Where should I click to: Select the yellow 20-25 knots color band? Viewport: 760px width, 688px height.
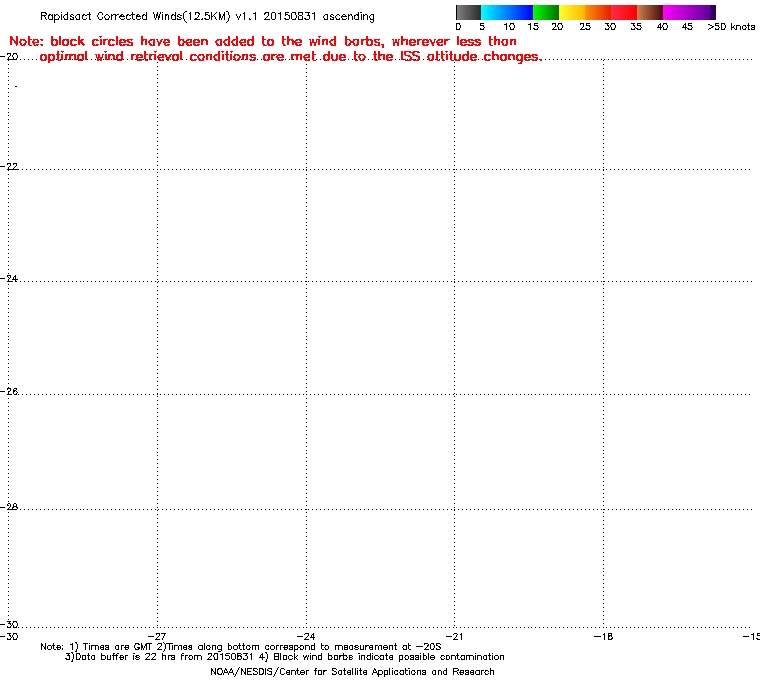pos(572,12)
